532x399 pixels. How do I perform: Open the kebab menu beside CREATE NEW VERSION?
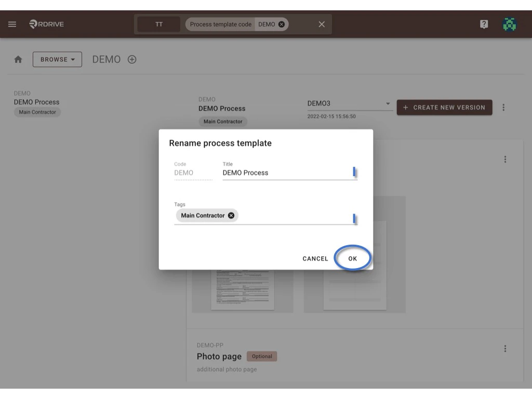pos(503,107)
